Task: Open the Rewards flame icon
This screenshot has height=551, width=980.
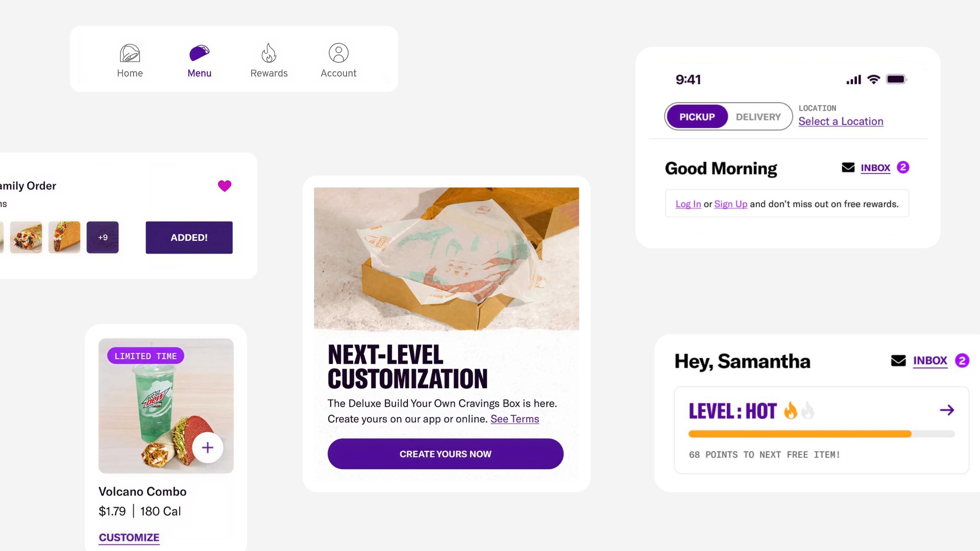Action: (269, 53)
